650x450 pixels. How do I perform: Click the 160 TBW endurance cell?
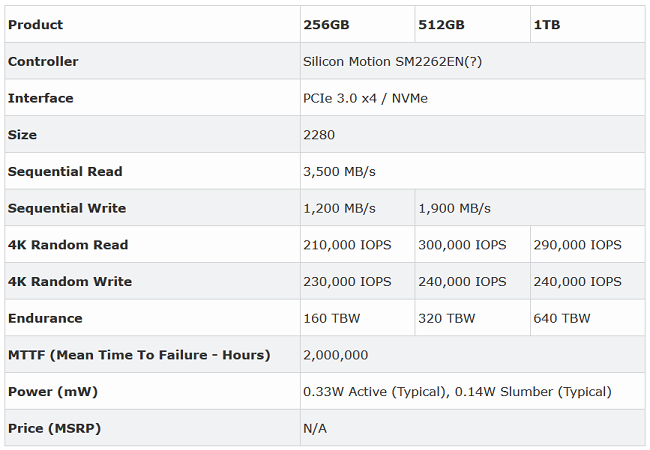click(331, 318)
